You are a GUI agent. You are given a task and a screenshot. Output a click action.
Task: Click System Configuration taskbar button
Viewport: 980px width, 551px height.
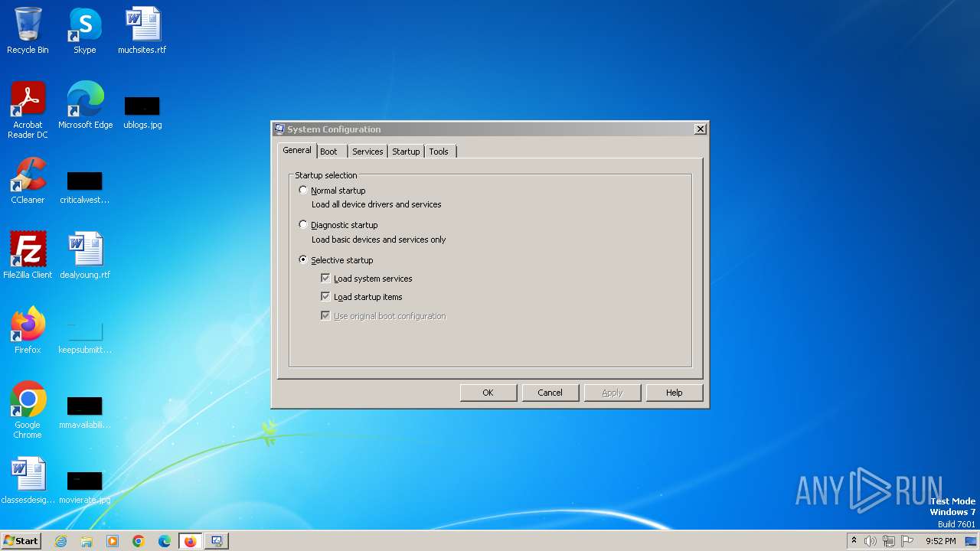tap(217, 541)
